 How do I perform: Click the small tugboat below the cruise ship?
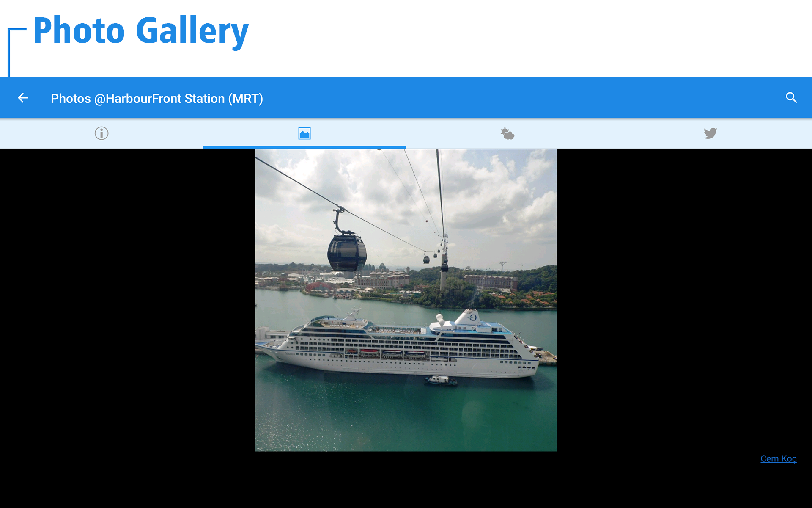(441, 380)
